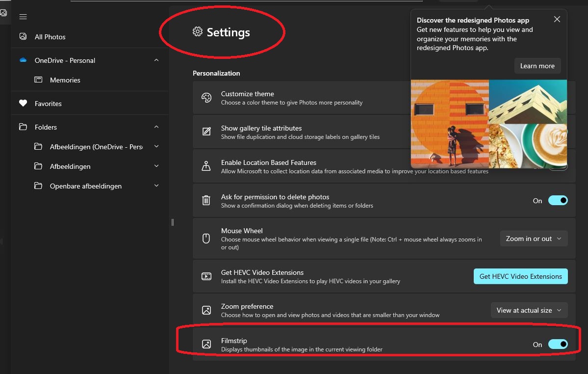The height and width of the screenshot is (374, 588).
Task: Expand the Openbare afbeeldingen folder
Action: (156, 186)
